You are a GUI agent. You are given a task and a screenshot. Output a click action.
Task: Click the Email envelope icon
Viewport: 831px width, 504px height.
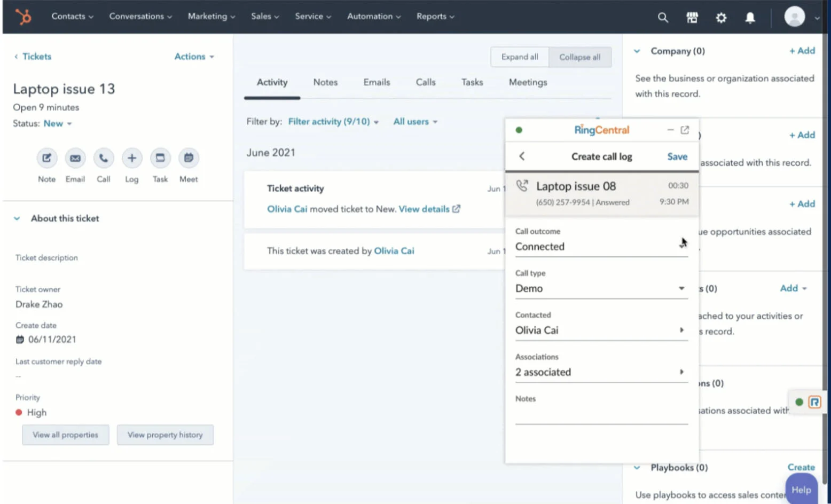pyautogui.click(x=75, y=158)
